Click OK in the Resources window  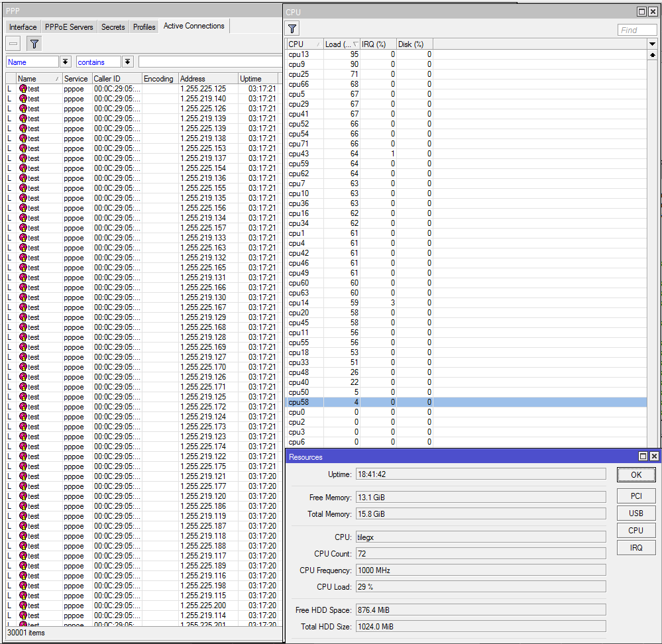636,475
